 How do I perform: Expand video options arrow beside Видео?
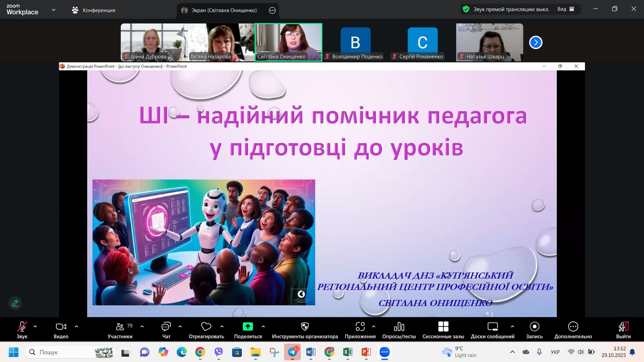(76, 326)
